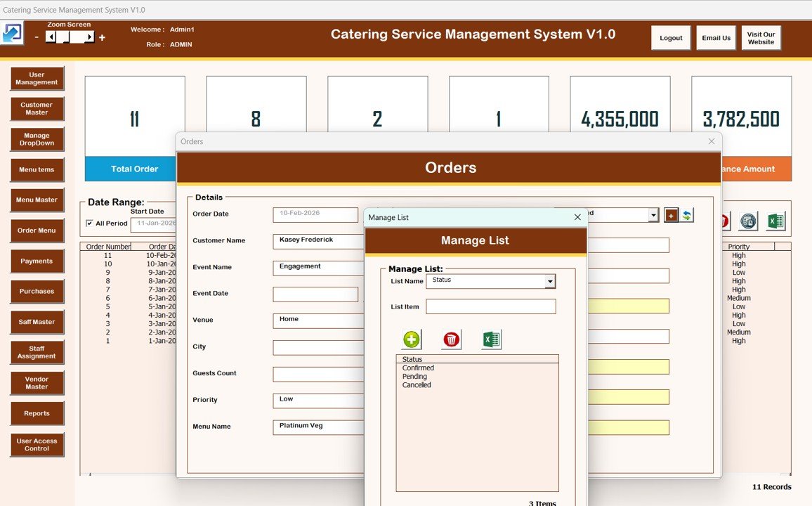Click the Excel export icon on the Orders toolbar
The image size is (812, 506).
pos(775,221)
